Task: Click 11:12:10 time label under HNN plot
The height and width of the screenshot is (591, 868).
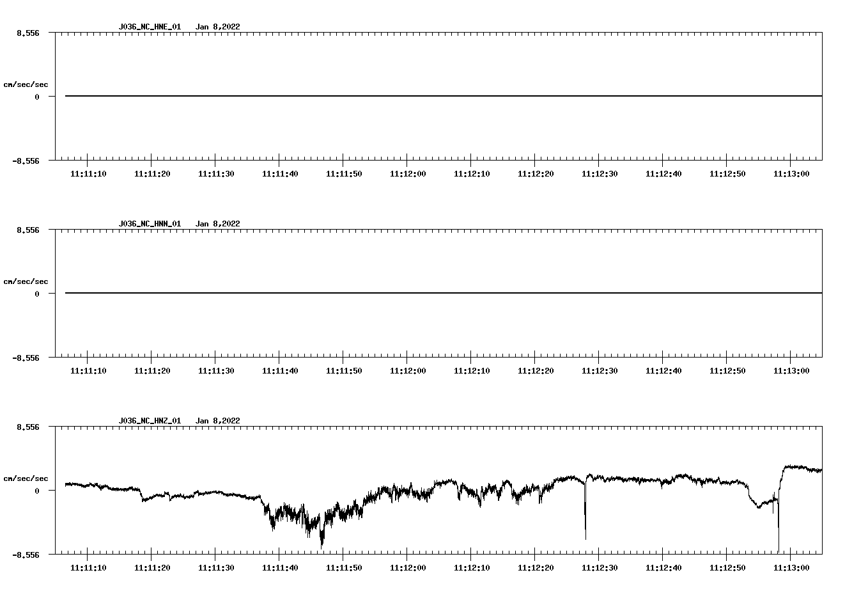Action: 472,371
